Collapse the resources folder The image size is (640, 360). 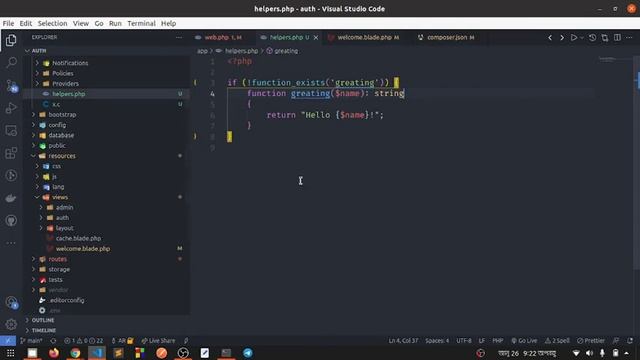coord(62,156)
